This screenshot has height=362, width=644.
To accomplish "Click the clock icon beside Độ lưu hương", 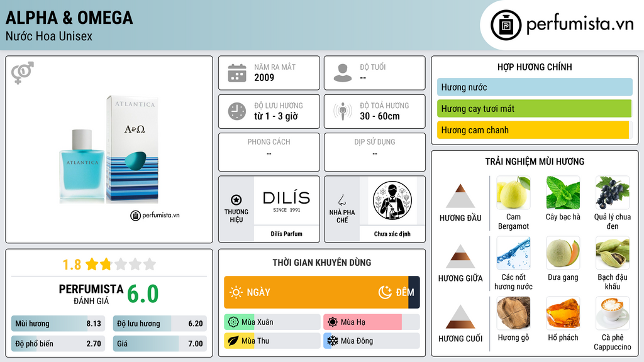I will (x=237, y=111).
